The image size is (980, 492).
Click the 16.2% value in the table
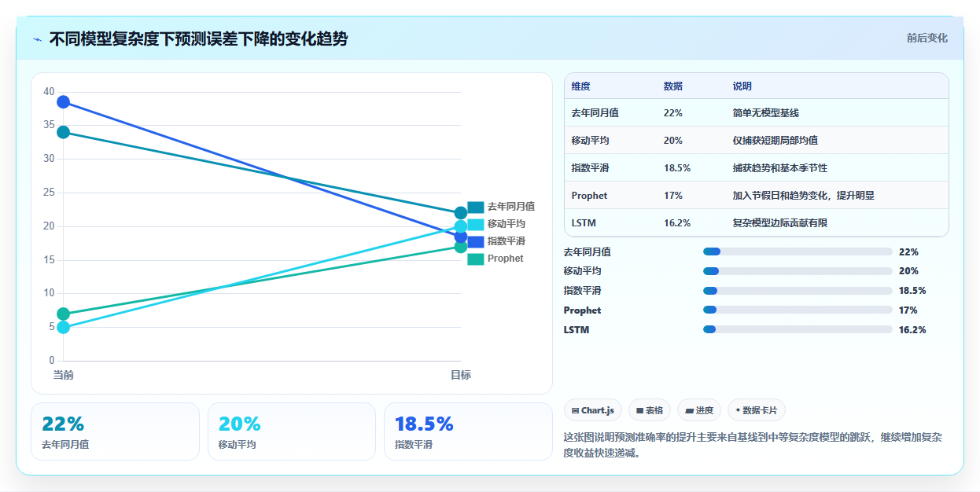(x=677, y=223)
